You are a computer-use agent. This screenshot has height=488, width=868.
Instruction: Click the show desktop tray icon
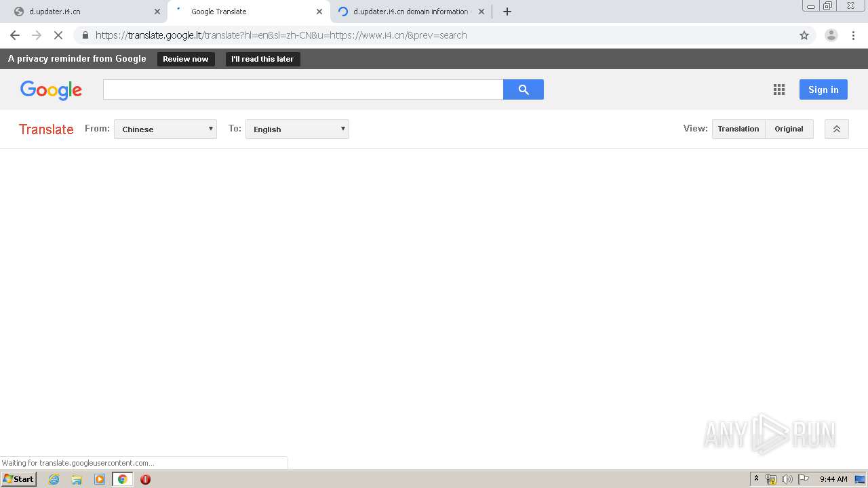[861, 479]
